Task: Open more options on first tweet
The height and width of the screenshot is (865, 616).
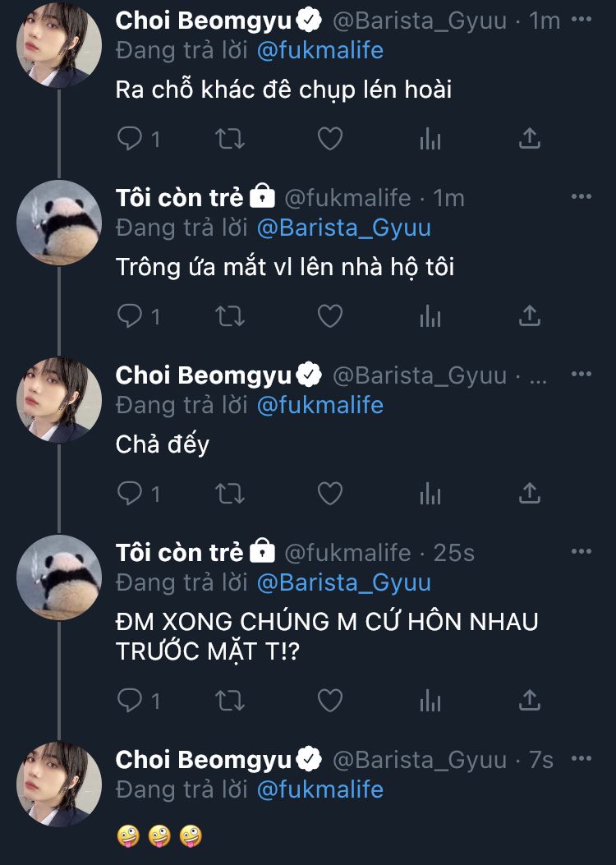Action: click(x=581, y=20)
